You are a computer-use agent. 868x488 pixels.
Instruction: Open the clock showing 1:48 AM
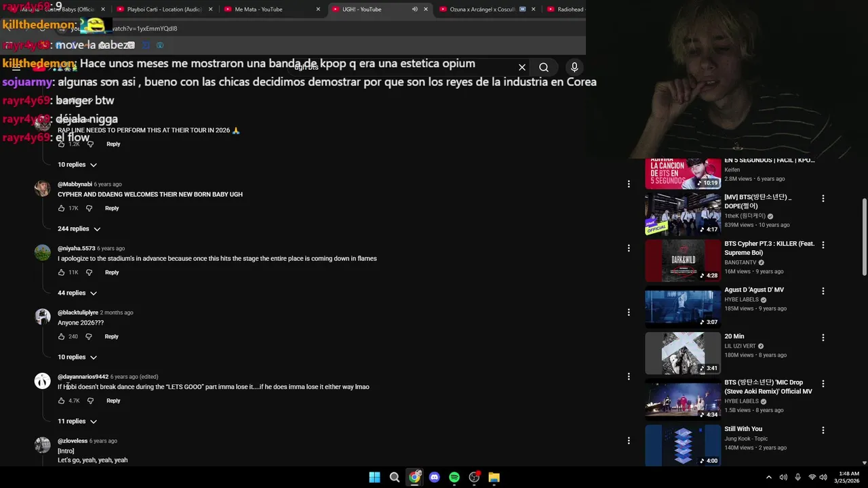point(847,477)
